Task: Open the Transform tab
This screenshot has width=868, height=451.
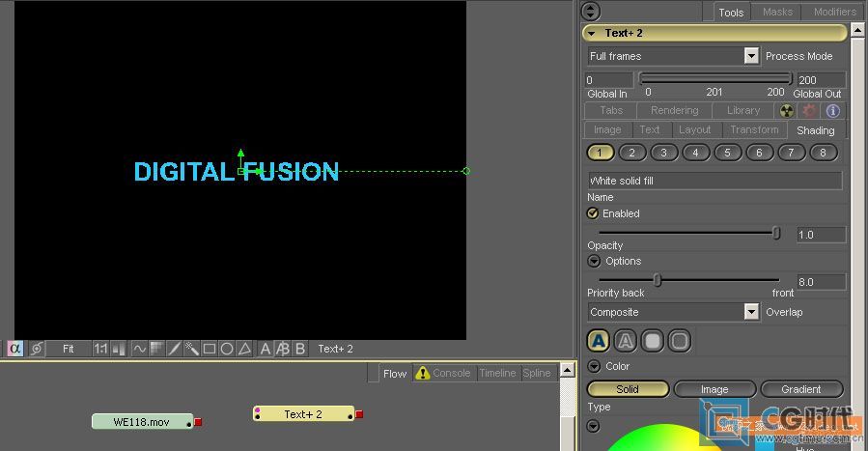Action: click(754, 129)
